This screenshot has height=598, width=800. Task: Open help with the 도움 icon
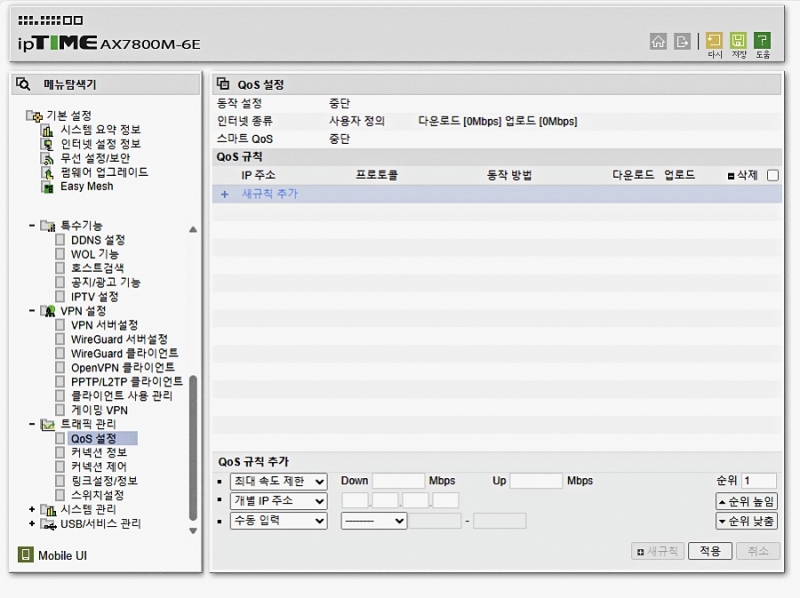(762, 41)
